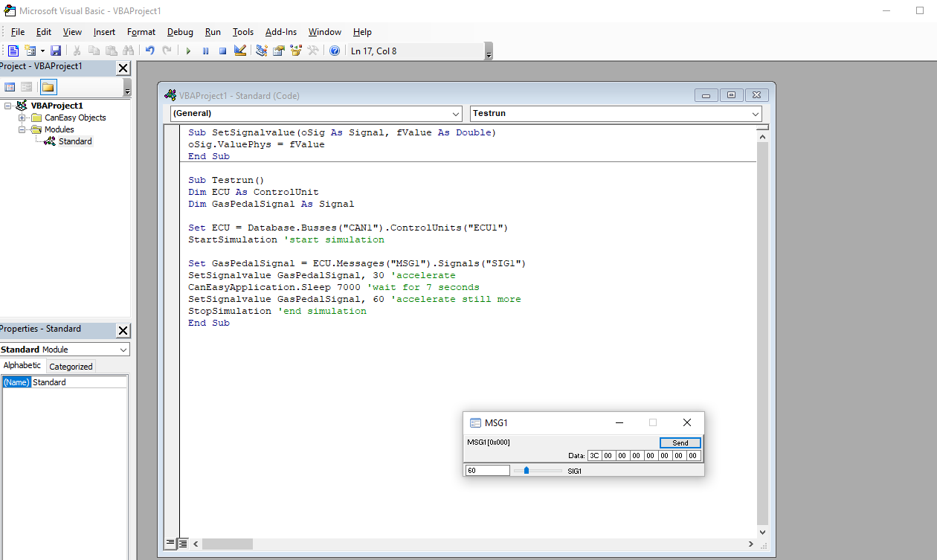Open the Edit menu
This screenshot has height=560, width=937.
44,32
